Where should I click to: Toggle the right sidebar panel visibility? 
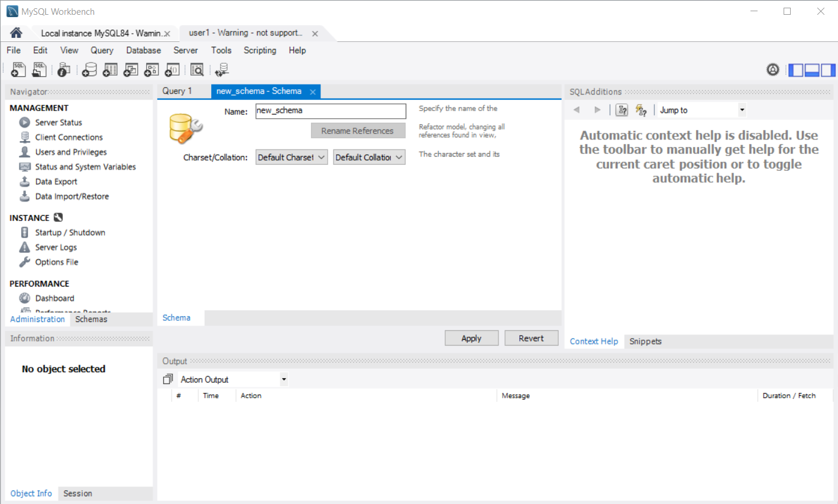[828, 70]
